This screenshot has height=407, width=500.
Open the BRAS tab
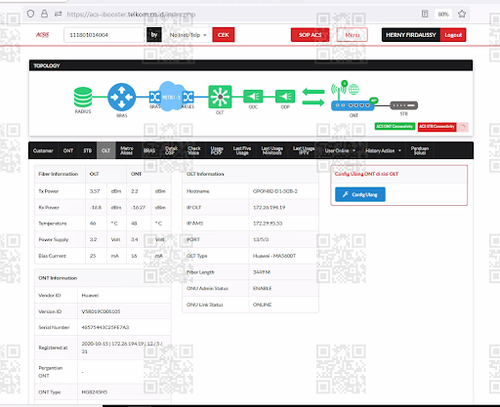pyautogui.click(x=149, y=151)
